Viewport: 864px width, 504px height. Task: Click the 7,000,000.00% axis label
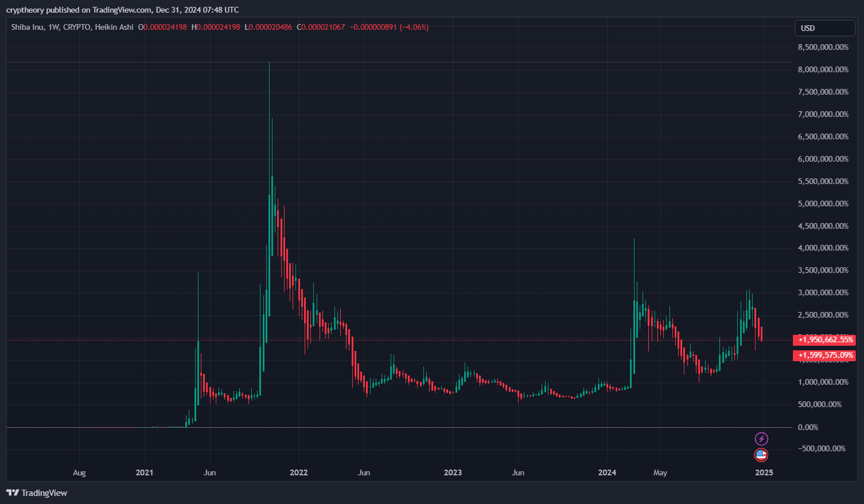point(823,114)
